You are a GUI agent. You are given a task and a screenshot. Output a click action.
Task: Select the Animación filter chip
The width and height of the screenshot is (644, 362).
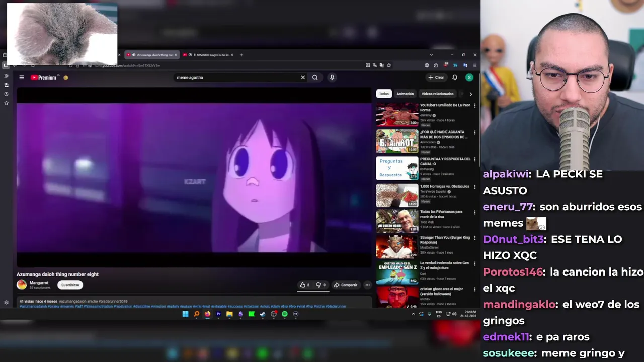(405, 94)
